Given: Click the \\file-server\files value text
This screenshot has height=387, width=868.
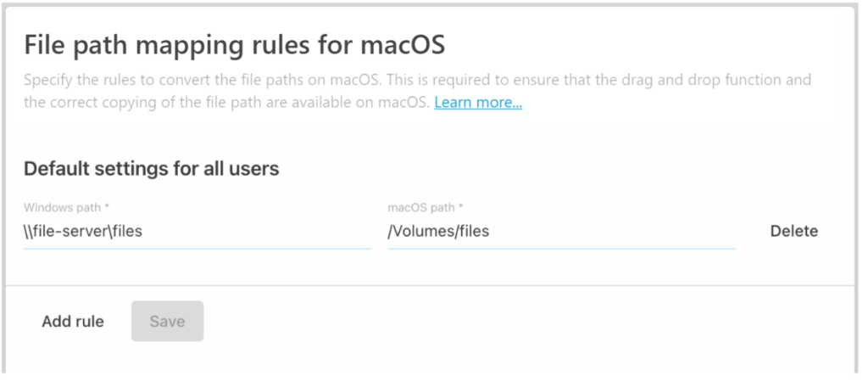Looking at the screenshot, I should click(82, 231).
